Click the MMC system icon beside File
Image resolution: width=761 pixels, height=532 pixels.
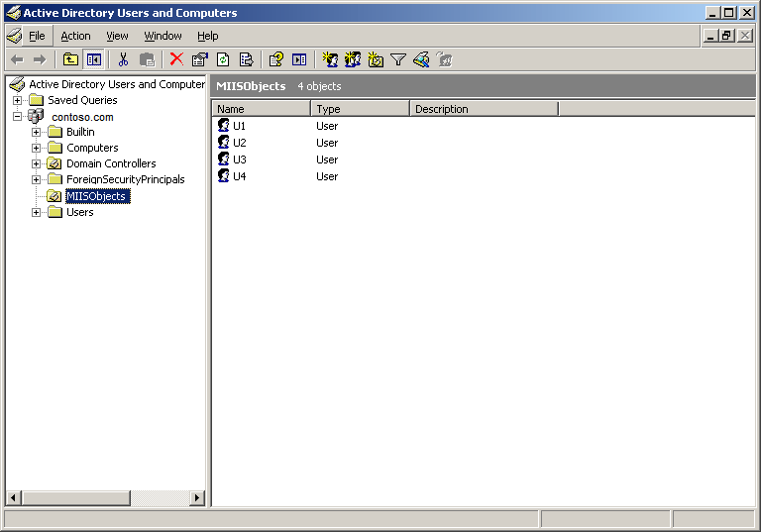14,36
